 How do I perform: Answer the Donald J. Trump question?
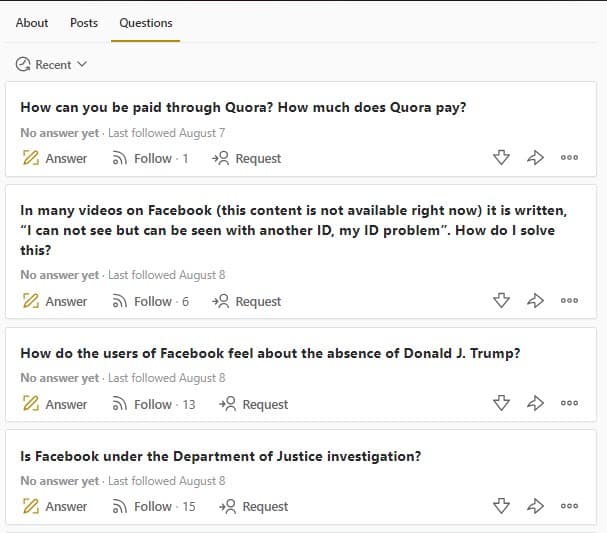tap(55, 404)
